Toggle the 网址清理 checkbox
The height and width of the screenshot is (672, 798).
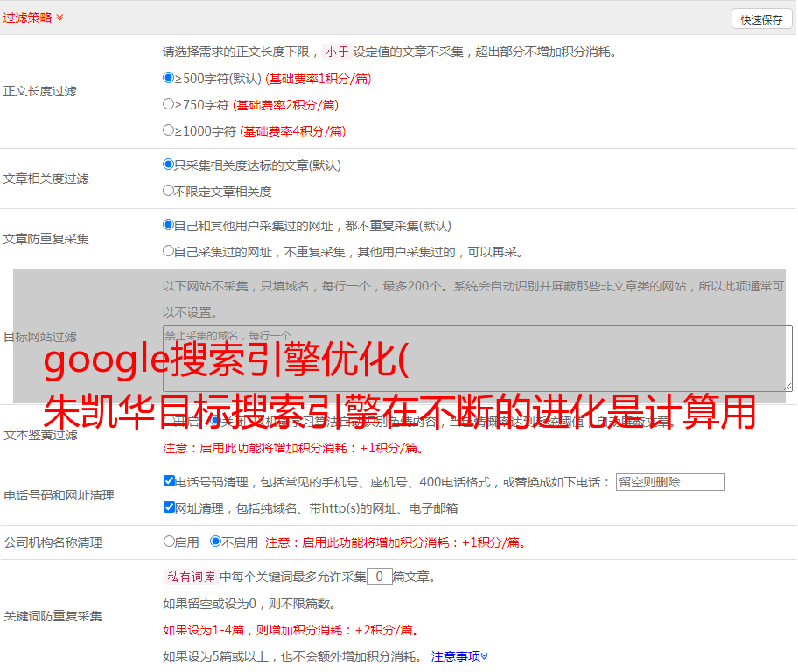click(169, 507)
